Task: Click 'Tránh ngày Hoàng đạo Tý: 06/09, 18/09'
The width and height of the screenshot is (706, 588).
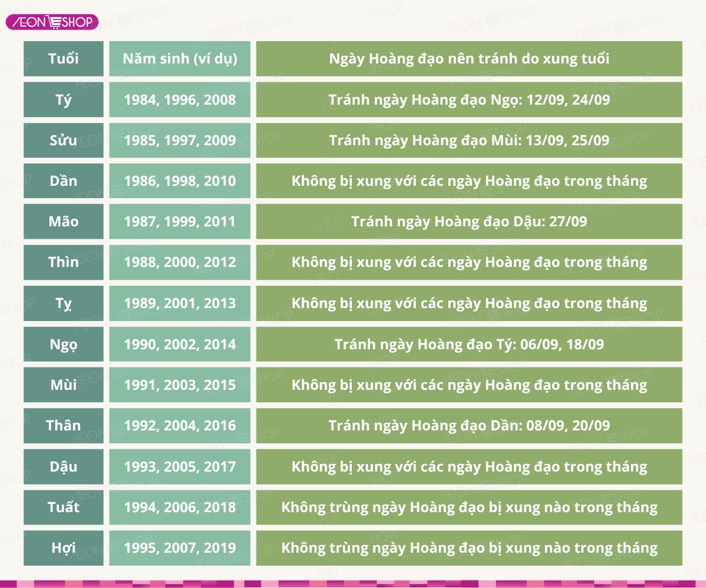Action: [469, 344]
